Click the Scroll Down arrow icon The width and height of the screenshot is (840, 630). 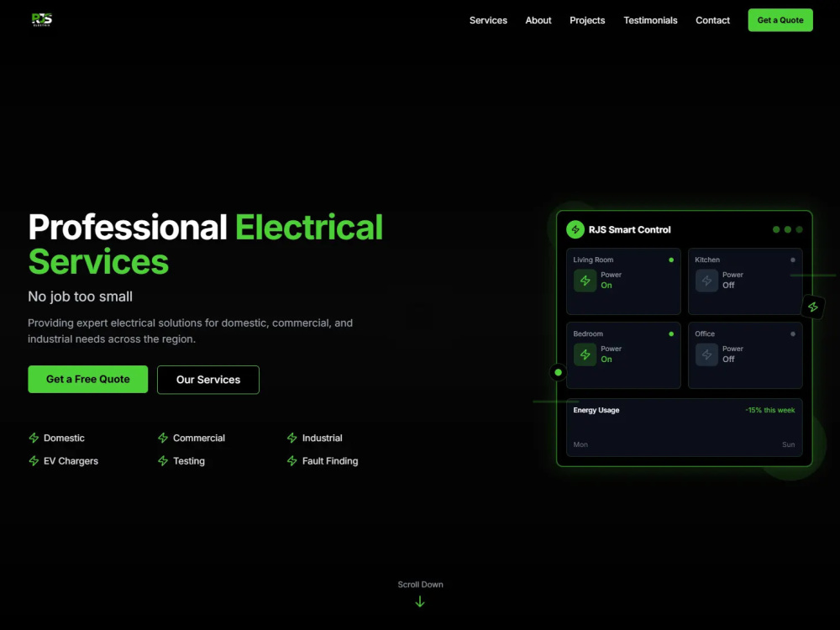pyautogui.click(x=420, y=602)
